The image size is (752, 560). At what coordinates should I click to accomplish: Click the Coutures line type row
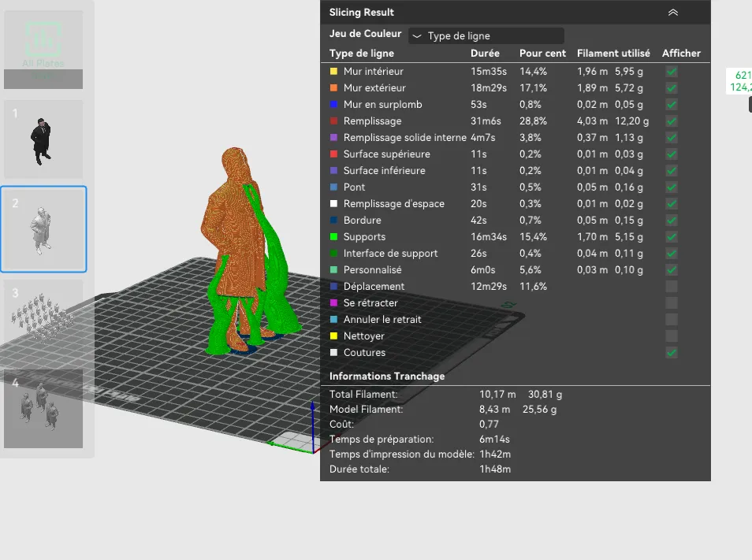coord(515,353)
